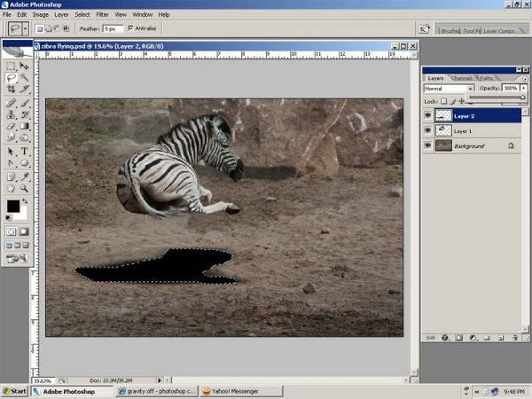Image resolution: width=532 pixels, height=399 pixels.
Task: Select the Clone Stamp tool
Action: click(11, 114)
